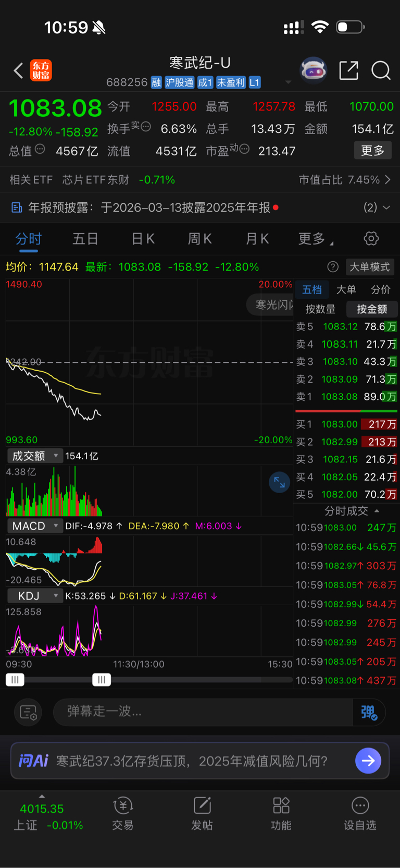Expand the announcements (2) chevron

coord(386,207)
